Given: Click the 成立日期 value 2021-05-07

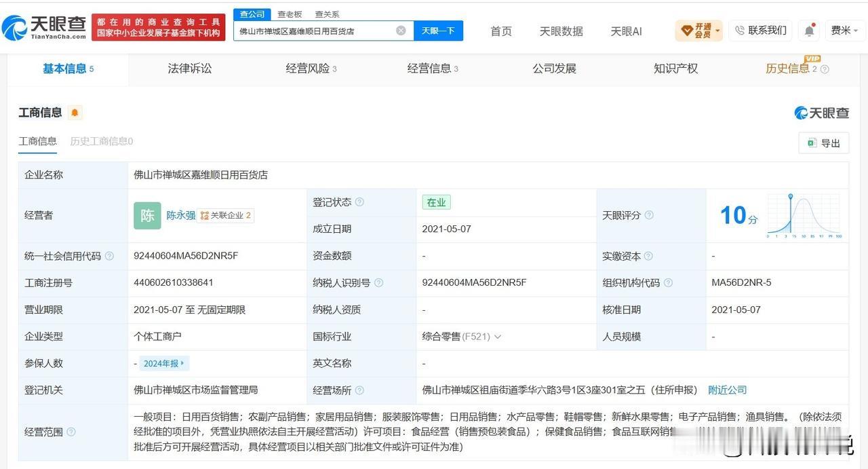Looking at the screenshot, I should [x=446, y=229].
